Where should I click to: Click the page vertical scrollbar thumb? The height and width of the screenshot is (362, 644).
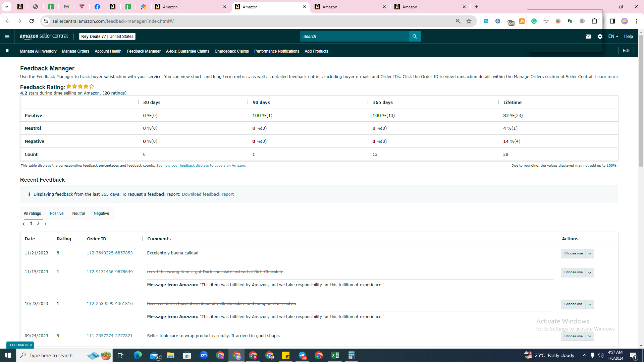tap(641, 101)
